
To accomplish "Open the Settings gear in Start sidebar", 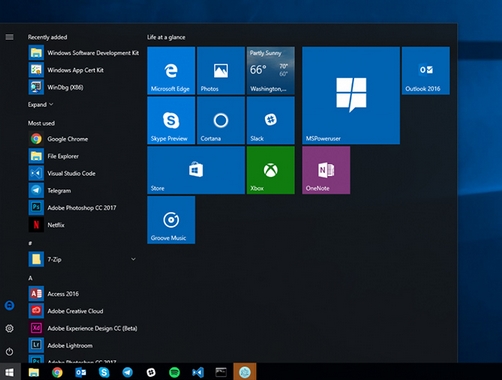I will (x=10, y=329).
